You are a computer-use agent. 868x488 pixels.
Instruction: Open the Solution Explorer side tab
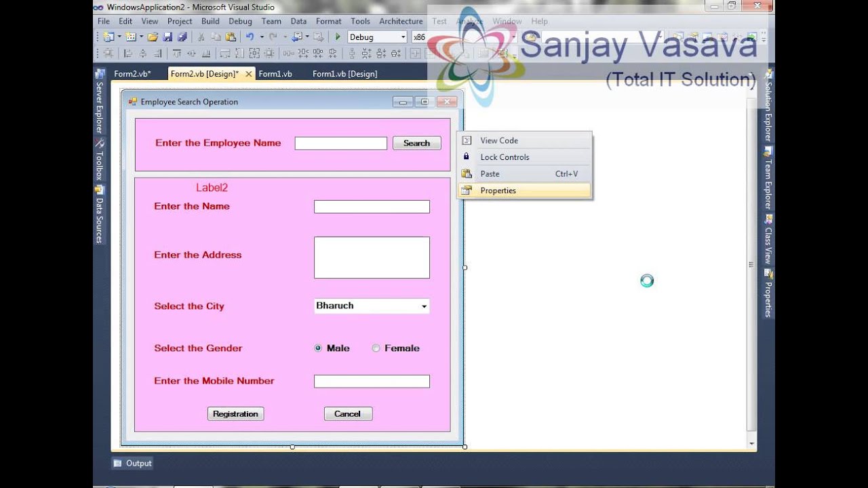coord(768,105)
